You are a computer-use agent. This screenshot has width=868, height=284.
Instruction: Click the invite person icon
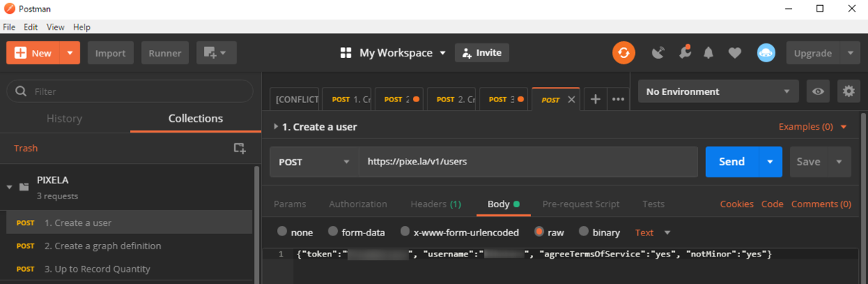click(467, 53)
